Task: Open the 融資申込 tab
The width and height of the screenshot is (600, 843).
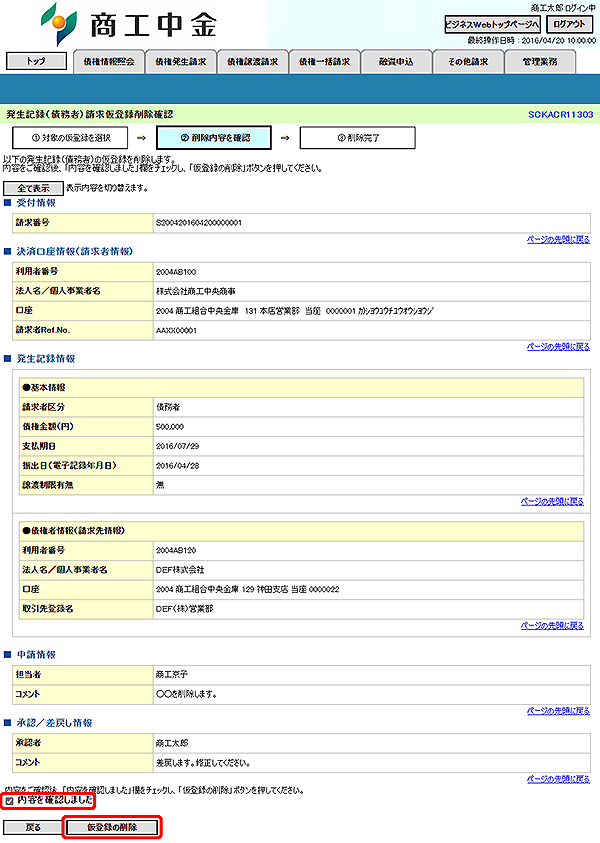Action: 397,62
